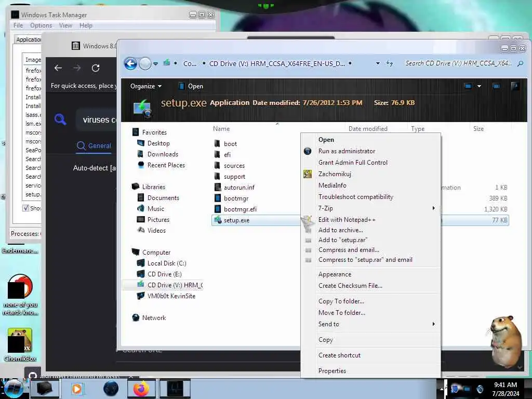The image size is (532, 399).
Task: Choose Add to archive...
Action: (370, 230)
